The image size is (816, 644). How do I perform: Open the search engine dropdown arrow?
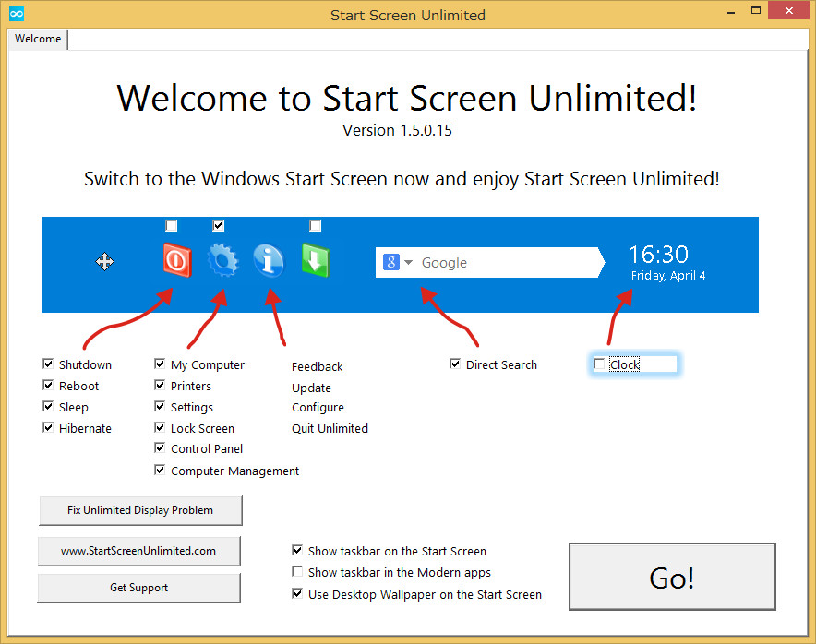coord(409,262)
